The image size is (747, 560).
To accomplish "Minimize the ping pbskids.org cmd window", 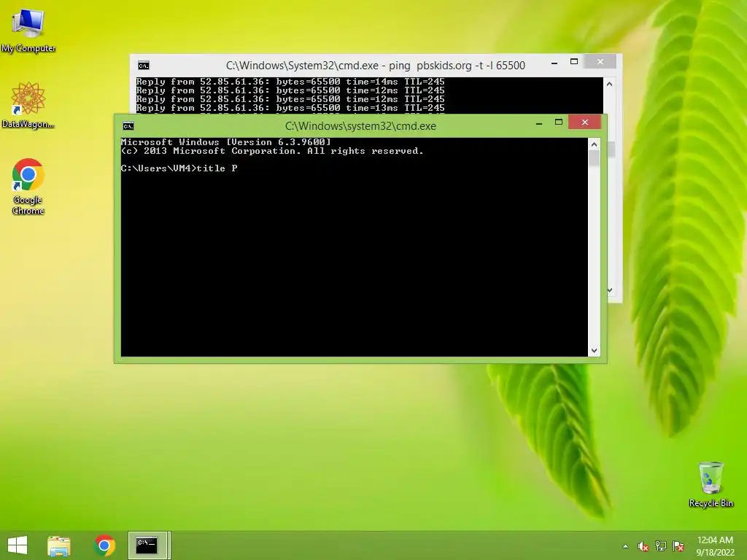I will point(554,63).
